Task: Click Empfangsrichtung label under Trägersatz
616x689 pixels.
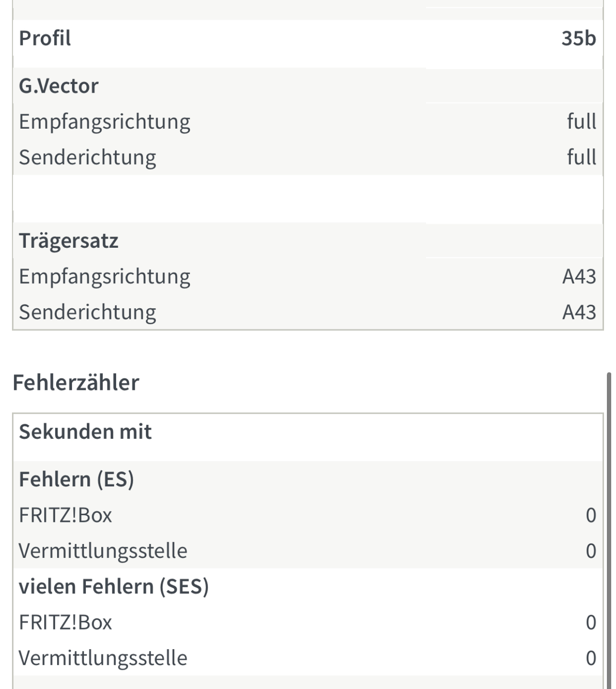Action: point(105,277)
